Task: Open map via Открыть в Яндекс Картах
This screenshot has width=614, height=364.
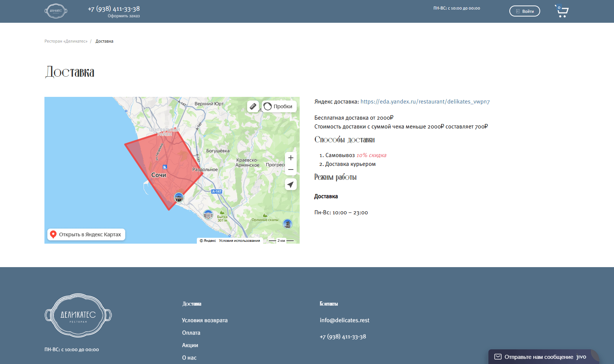Action: [86, 234]
